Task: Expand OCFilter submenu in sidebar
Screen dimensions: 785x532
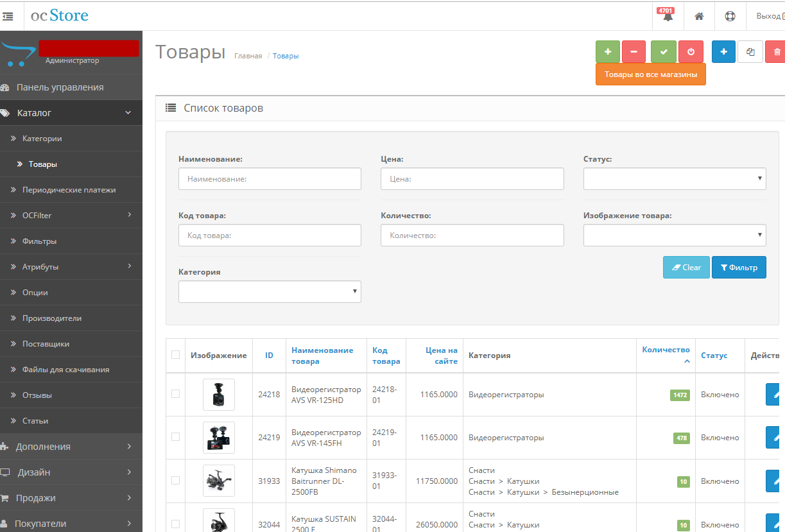Action: [x=129, y=215]
